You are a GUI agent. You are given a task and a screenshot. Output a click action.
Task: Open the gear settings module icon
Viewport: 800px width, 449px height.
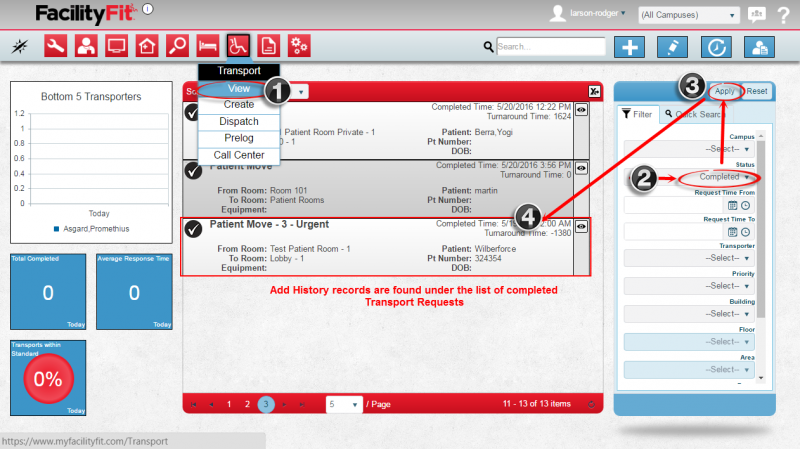[299, 46]
